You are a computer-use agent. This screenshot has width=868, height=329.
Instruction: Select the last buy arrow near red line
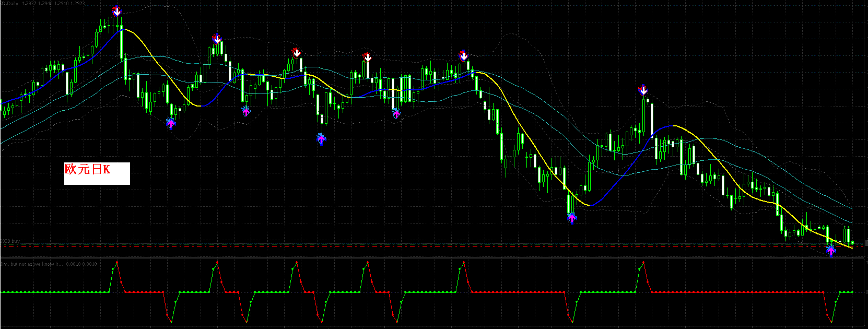pyautogui.click(x=831, y=251)
